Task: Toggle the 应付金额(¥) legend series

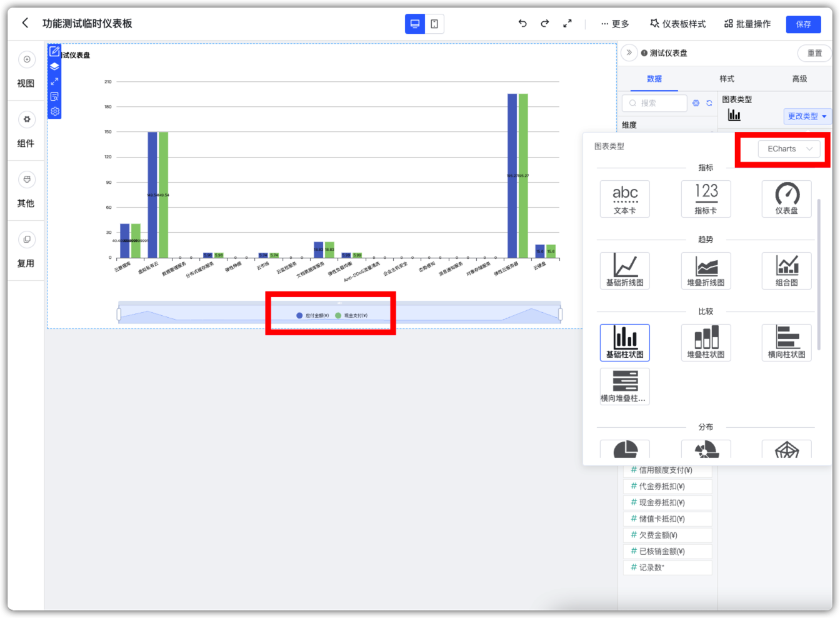Action: 312,316
